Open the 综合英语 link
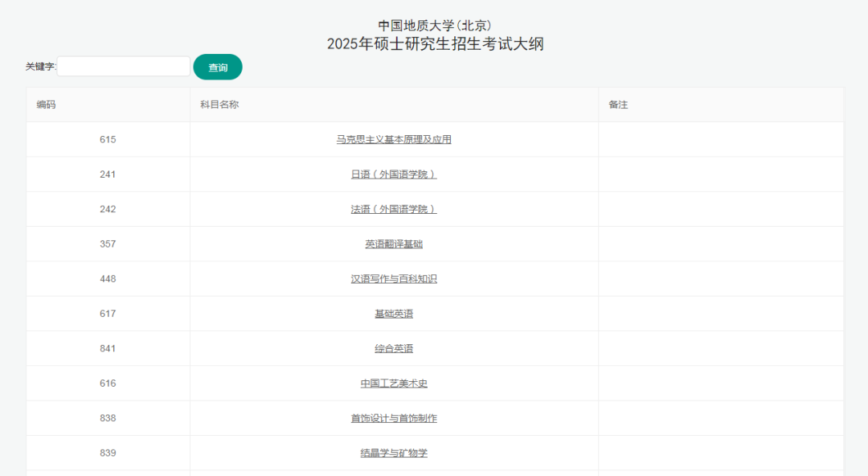This screenshot has height=476, width=868. (x=394, y=348)
